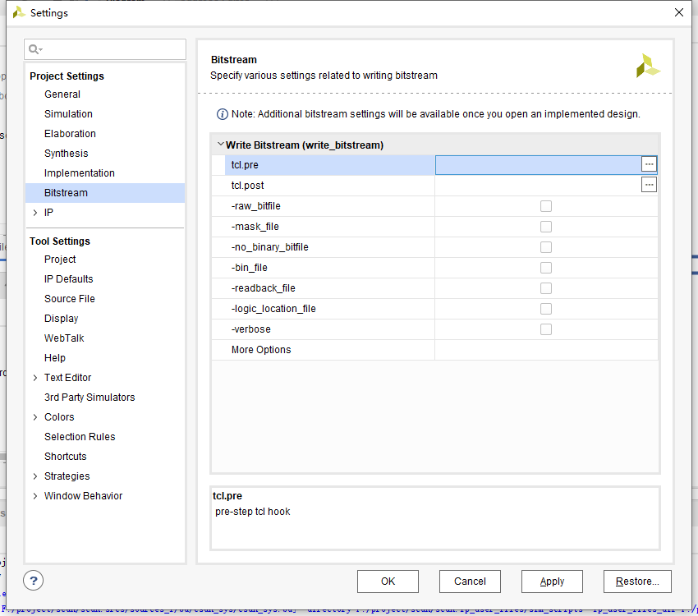This screenshot has height=616, width=698.
Task: Click the OK button
Action: [x=388, y=582]
